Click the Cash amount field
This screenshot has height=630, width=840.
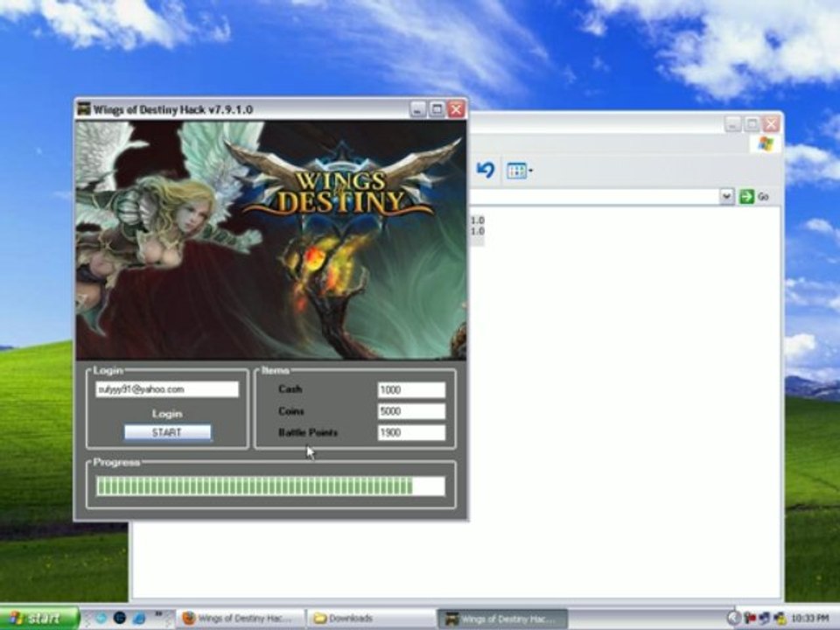(411, 390)
